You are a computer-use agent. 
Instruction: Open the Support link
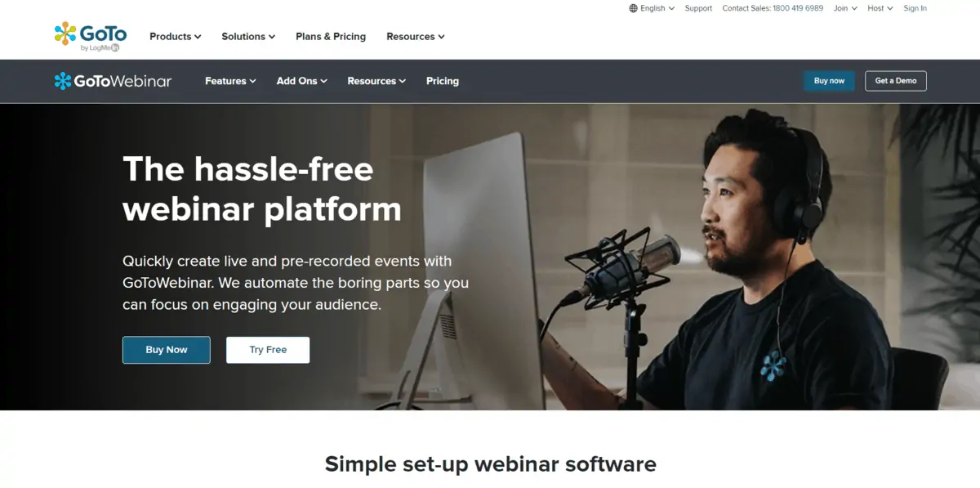(698, 8)
